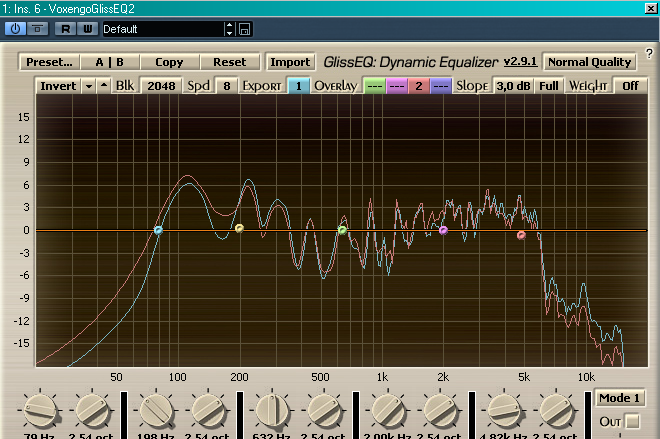Image resolution: width=660 pixels, height=439 pixels.
Task: Open the Preset... menu
Action: pyautogui.click(x=49, y=62)
